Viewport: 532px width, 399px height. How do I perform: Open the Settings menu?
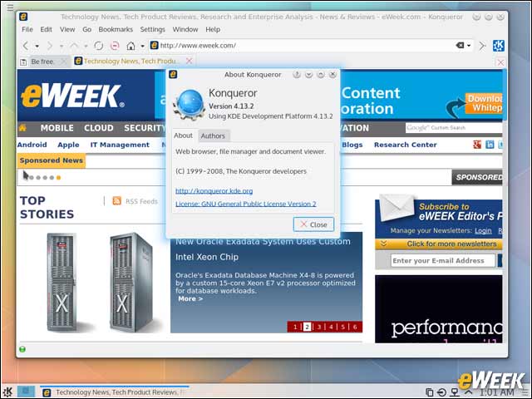(x=152, y=30)
